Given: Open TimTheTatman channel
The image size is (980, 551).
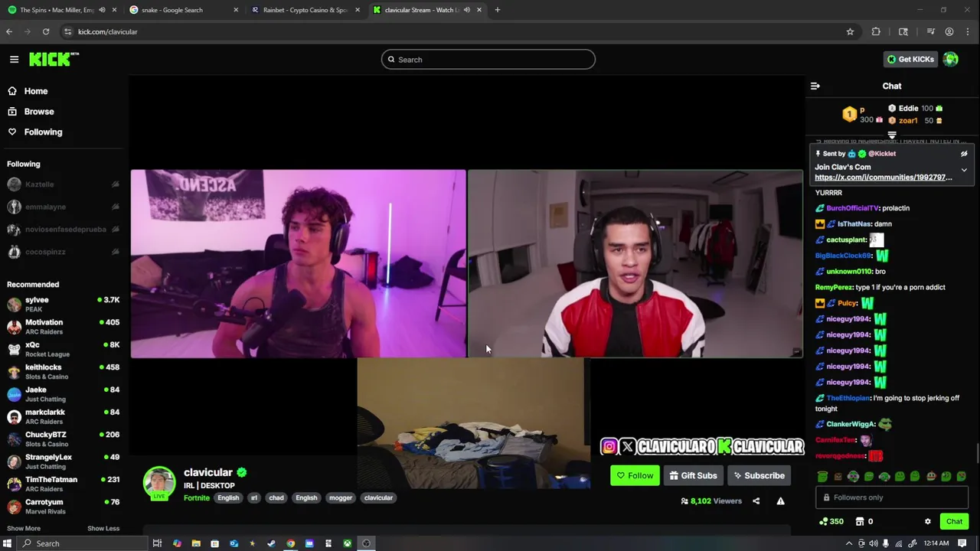Looking at the screenshot, I should [x=63, y=484].
